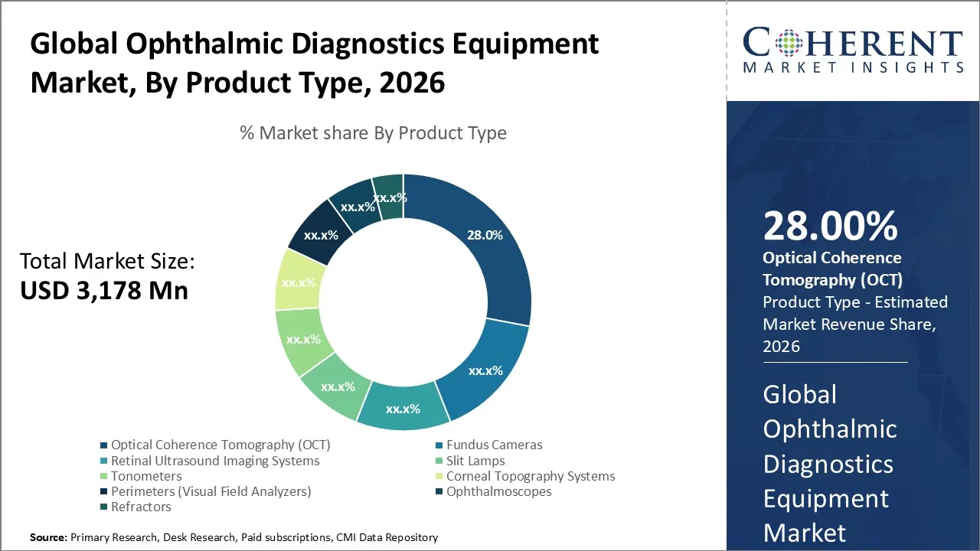The image size is (980, 551).
Task: Click the 28.00% highlighted statistic
Action: click(x=831, y=226)
